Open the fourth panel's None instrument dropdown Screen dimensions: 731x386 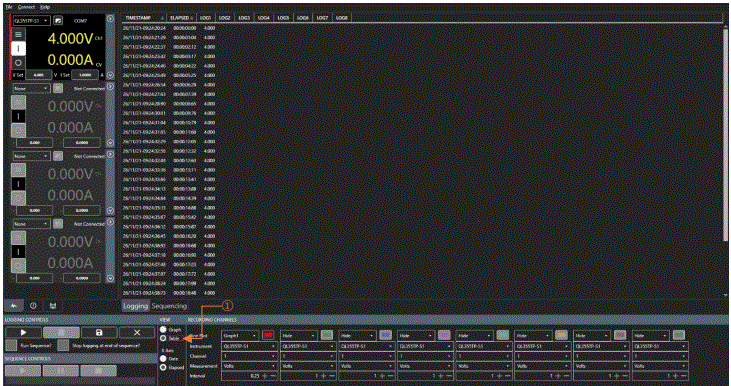[31, 224]
